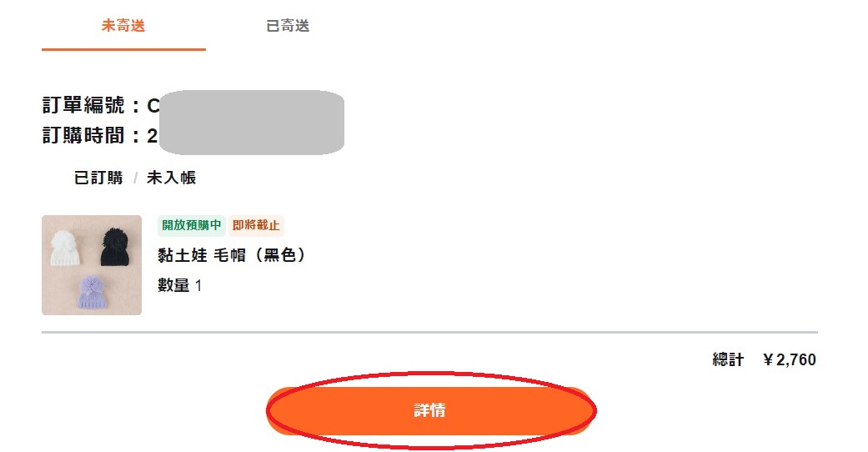Click the green 開放預購中 badge
This screenshot has height=452, width=868.
click(x=192, y=225)
